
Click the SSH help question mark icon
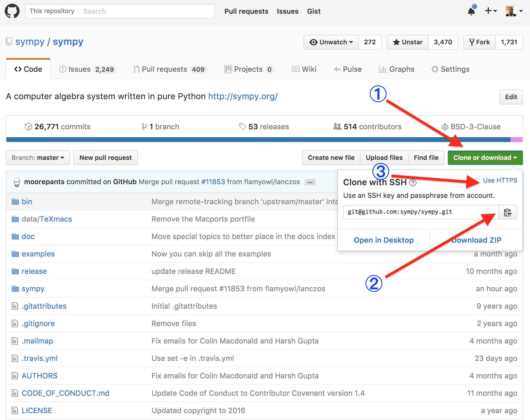413,183
